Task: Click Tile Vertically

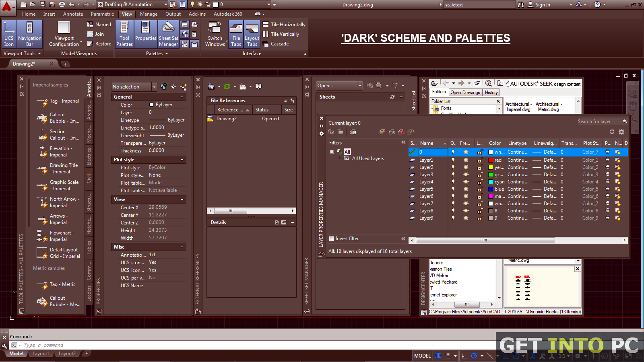Action: pos(281,34)
